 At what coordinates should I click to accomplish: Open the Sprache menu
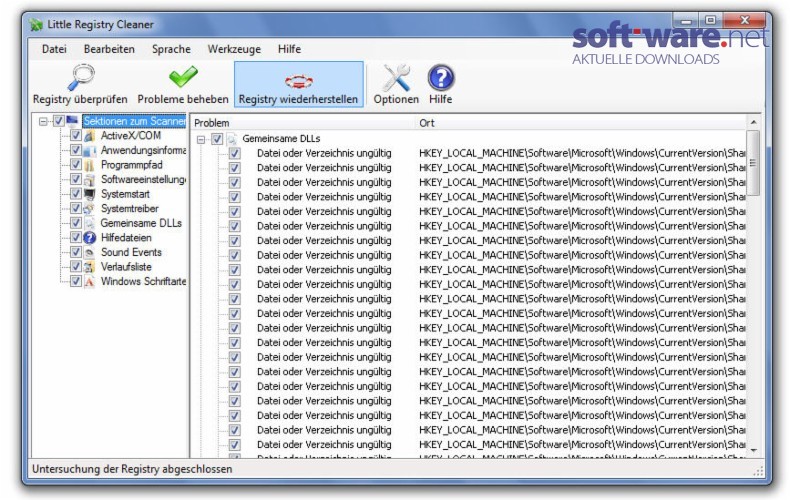click(x=171, y=49)
